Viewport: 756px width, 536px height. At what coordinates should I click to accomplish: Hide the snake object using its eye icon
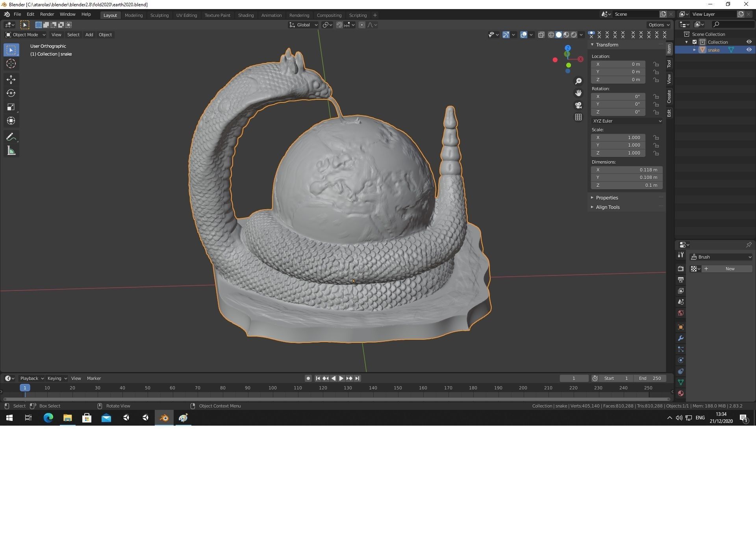[x=749, y=50]
